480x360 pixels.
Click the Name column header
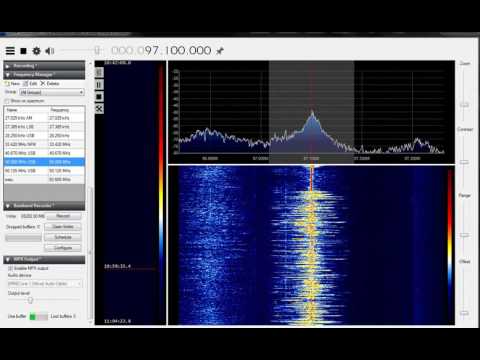[26, 110]
